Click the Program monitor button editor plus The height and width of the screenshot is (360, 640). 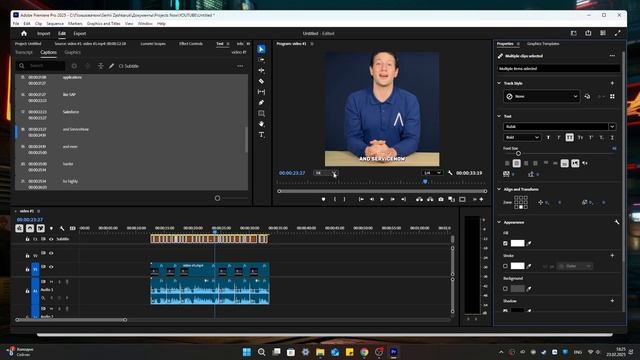tap(481, 199)
